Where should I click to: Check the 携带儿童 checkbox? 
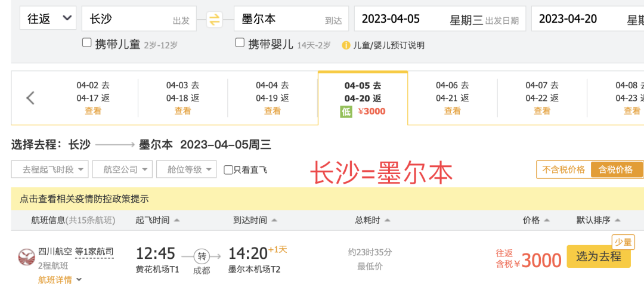coord(86,42)
